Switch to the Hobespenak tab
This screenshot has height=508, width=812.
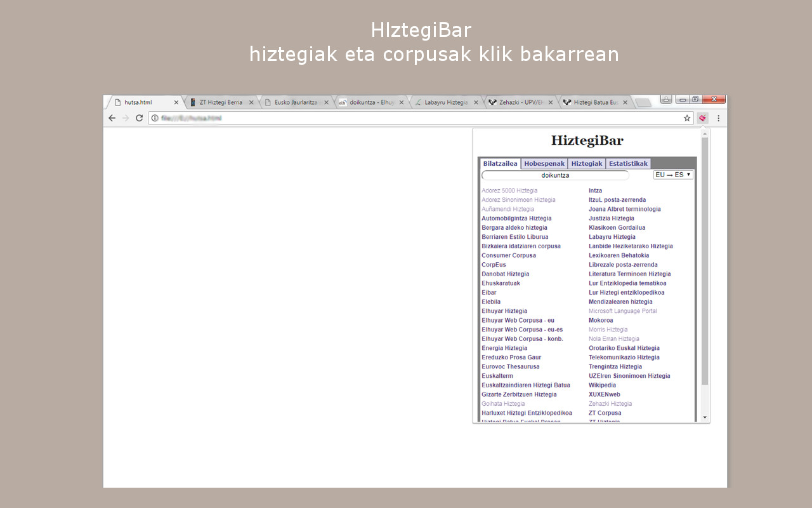click(544, 163)
